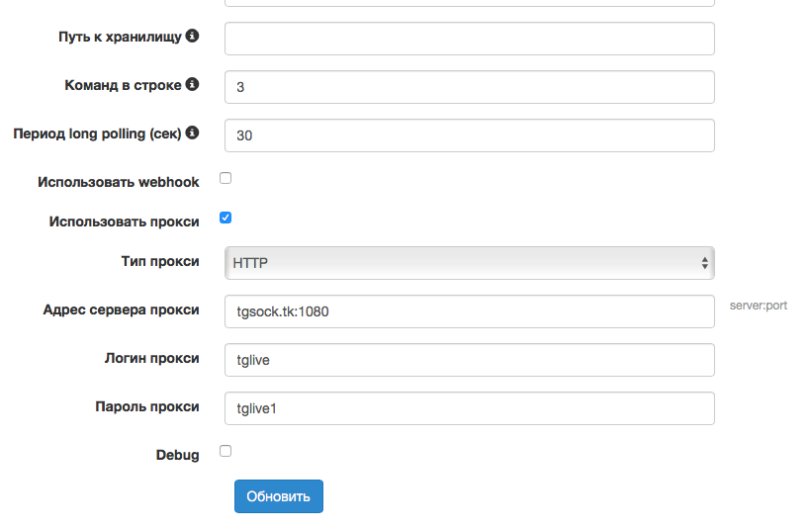Toggle the Debug checkbox
The height and width of the screenshot is (528, 812).
pos(226,451)
